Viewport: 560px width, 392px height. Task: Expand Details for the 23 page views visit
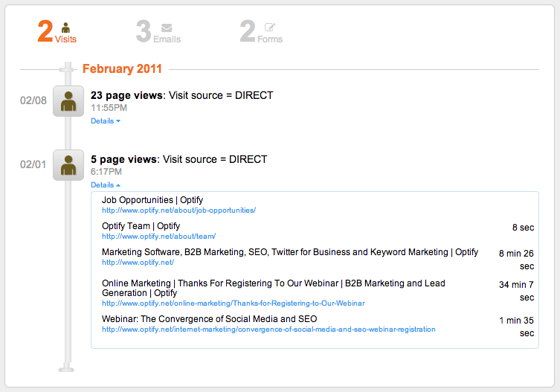pos(105,121)
